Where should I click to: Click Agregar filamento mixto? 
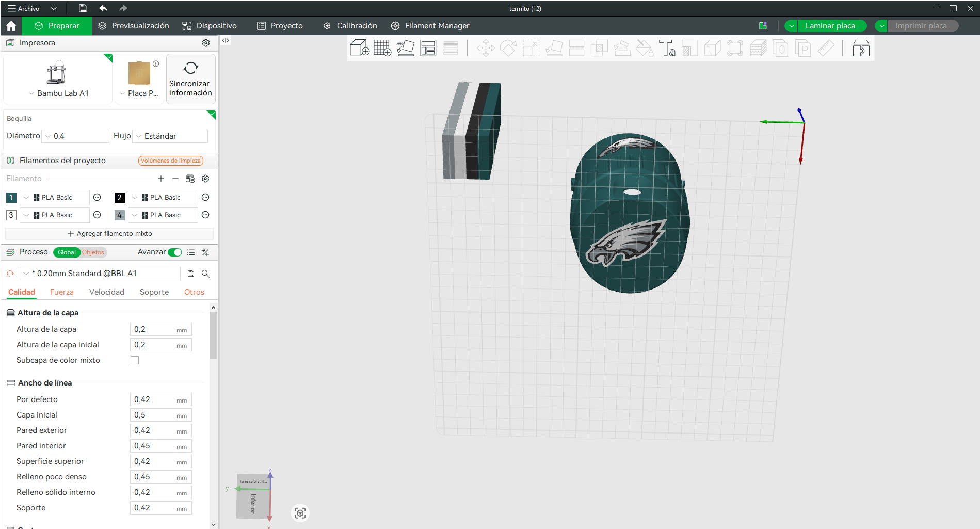pos(109,234)
